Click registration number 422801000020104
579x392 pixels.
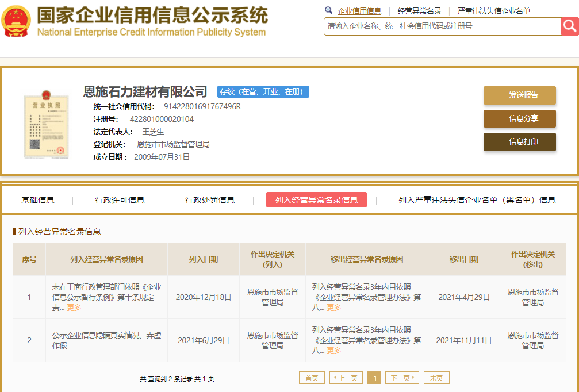click(x=162, y=119)
